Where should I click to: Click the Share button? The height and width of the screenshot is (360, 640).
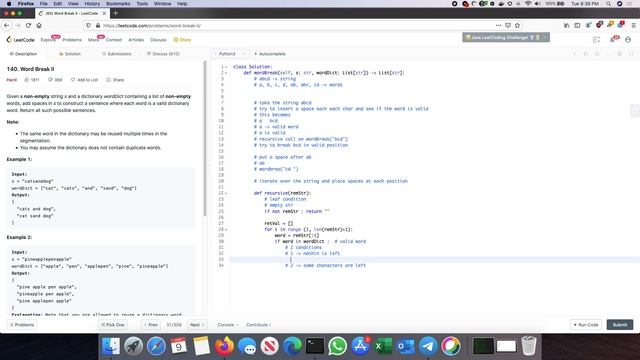(x=115, y=80)
